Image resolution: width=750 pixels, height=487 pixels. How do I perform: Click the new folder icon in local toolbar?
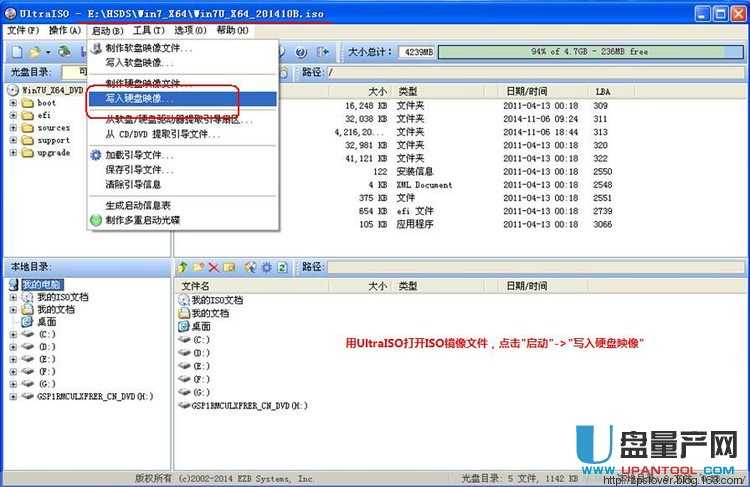coord(198,268)
